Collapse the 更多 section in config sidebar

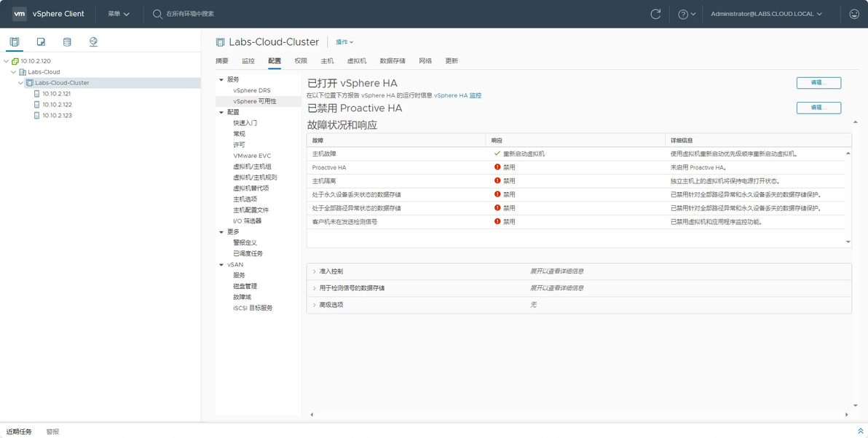click(x=221, y=231)
